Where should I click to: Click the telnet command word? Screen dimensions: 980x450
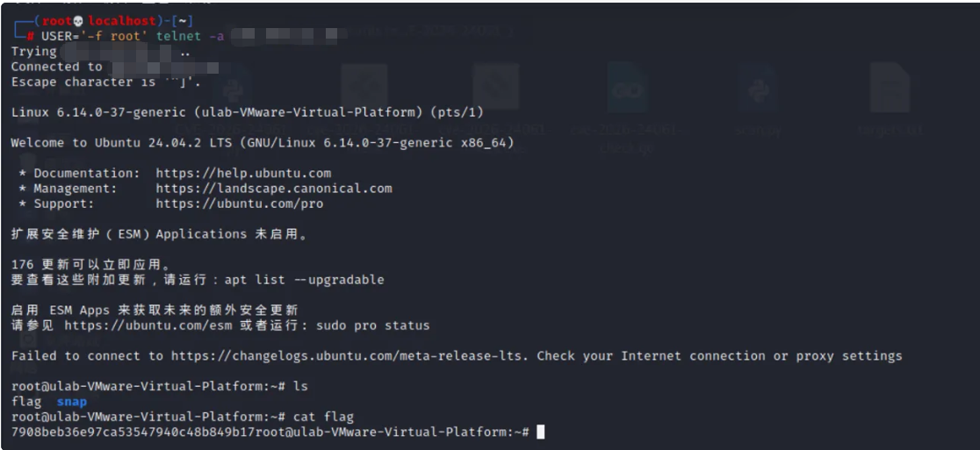179,36
